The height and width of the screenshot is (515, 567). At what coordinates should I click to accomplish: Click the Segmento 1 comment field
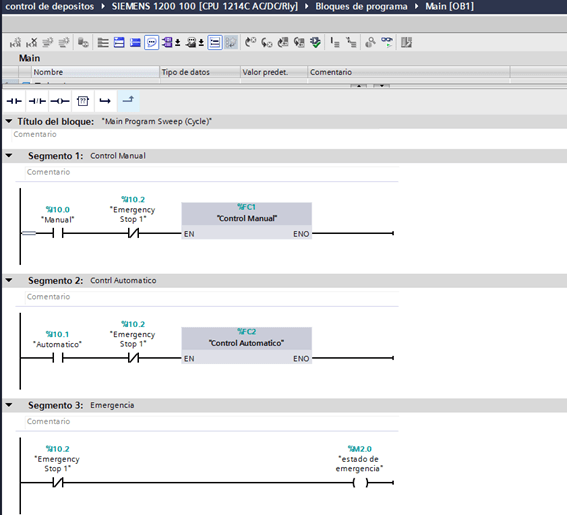[x=212, y=172]
